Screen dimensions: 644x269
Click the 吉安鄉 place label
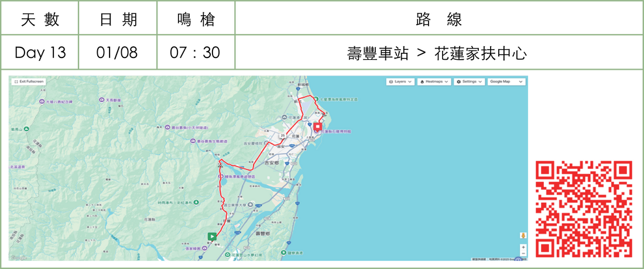(272, 163)
